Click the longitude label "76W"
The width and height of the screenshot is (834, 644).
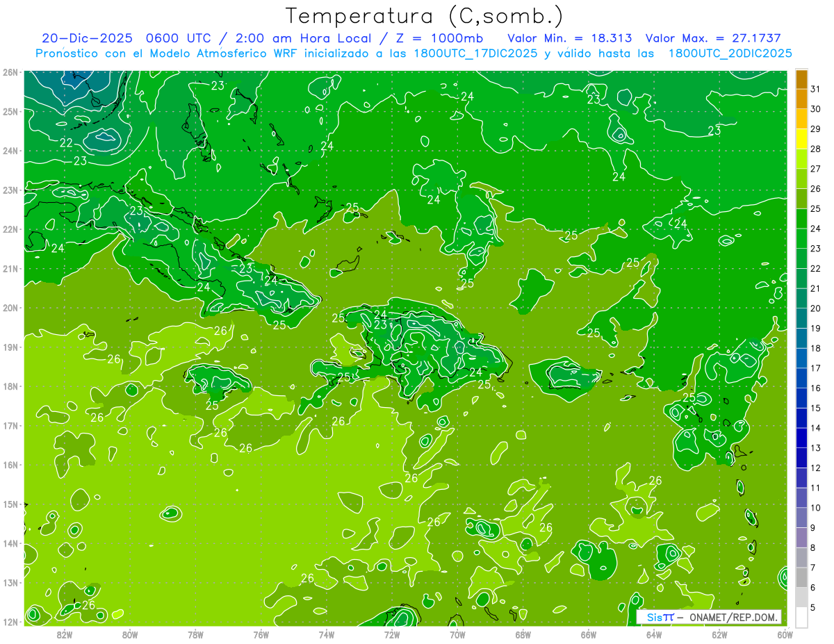click(x=261, y=634)
